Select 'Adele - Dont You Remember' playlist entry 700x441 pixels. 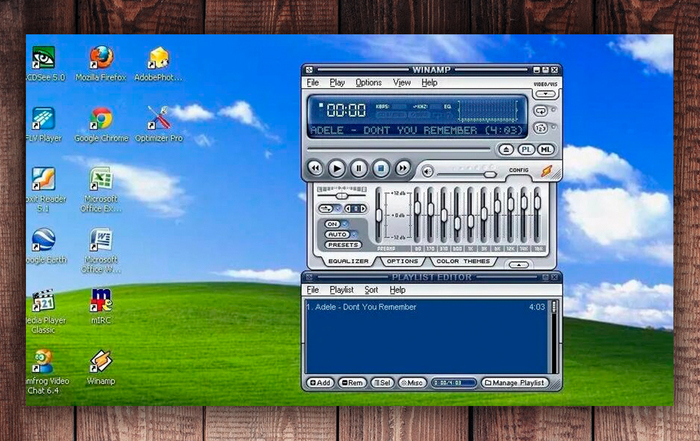(x=425, y=307)
